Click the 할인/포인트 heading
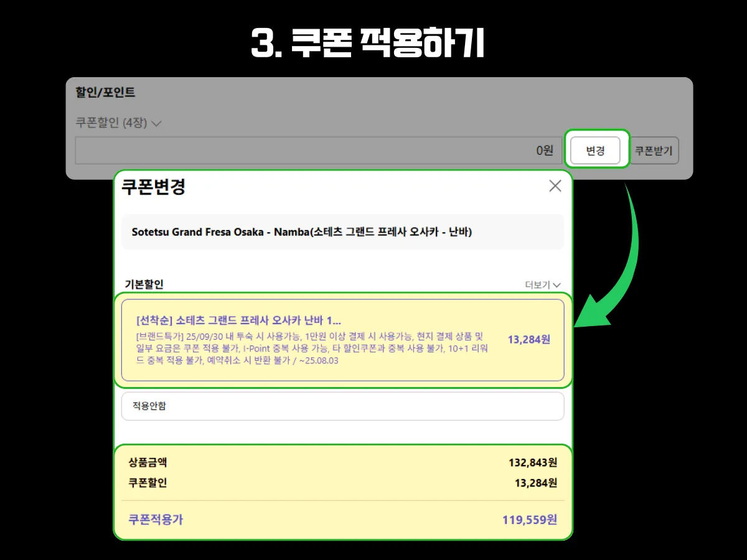This screenshot has height=560, width=747. tap(105, 93)
